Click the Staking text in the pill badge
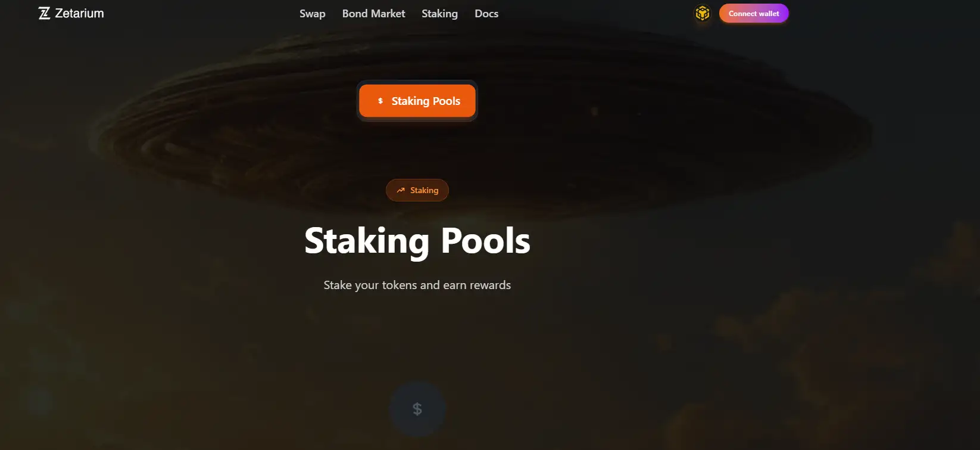Screen dimensions: 980x450 click(424, 190)
